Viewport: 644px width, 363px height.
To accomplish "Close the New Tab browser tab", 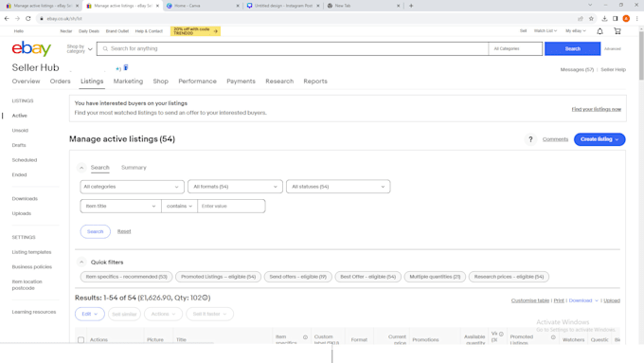I will pos(398,6).
